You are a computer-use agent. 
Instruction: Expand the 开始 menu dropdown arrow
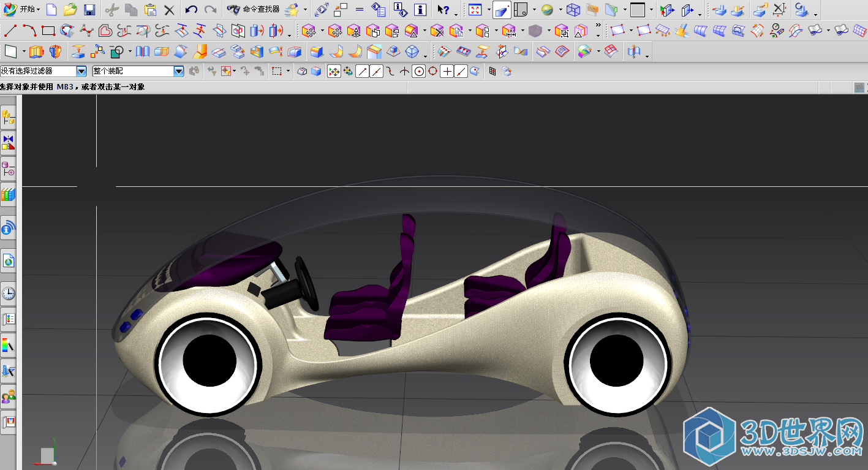(39, 10)
